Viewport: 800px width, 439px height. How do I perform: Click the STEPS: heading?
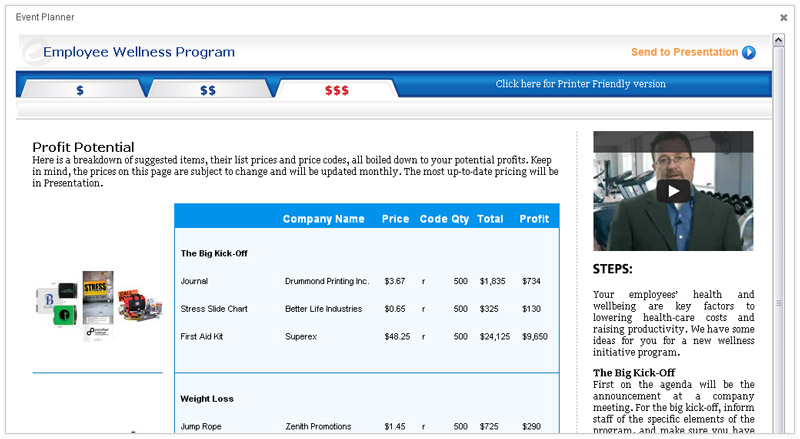pos(612,269)
